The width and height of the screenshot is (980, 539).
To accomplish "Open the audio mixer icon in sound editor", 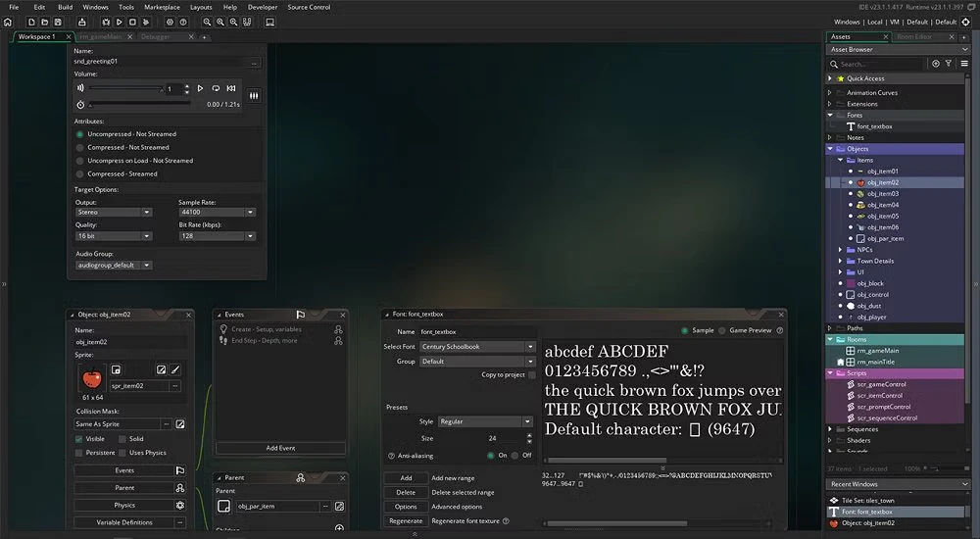I will coord(255,95).
